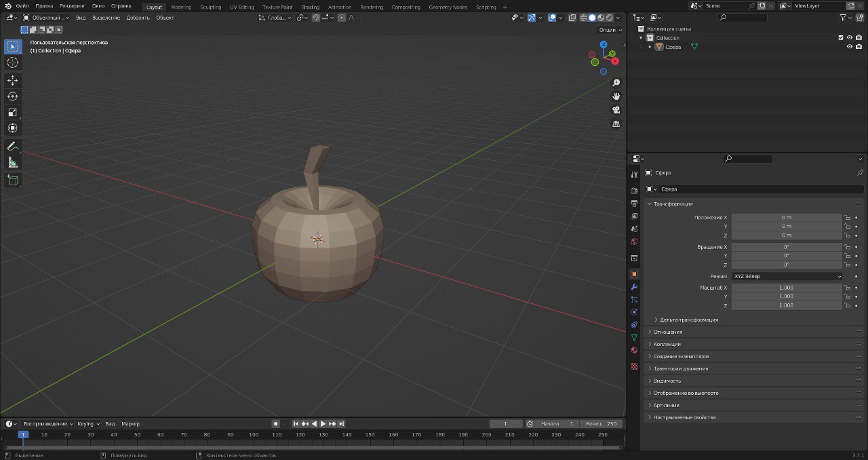Click frame 100 on the timeline
This screenshot has width=868, height=460.
(253, 435)
